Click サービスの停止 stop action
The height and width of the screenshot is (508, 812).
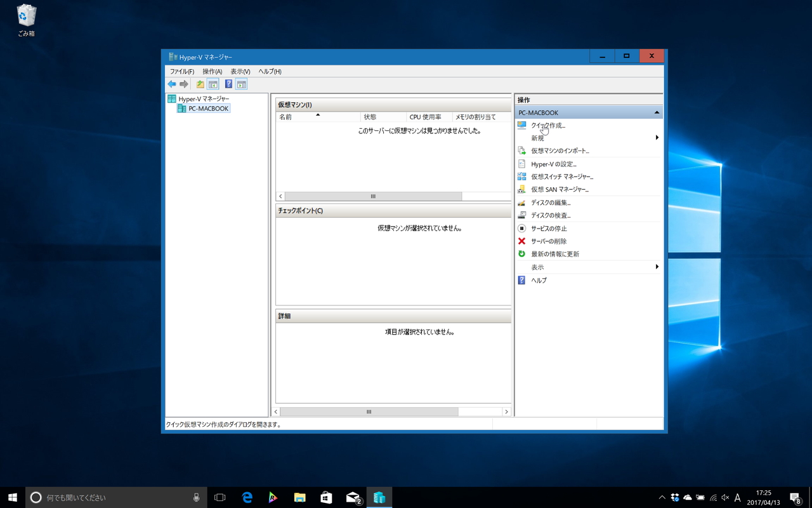549,229
